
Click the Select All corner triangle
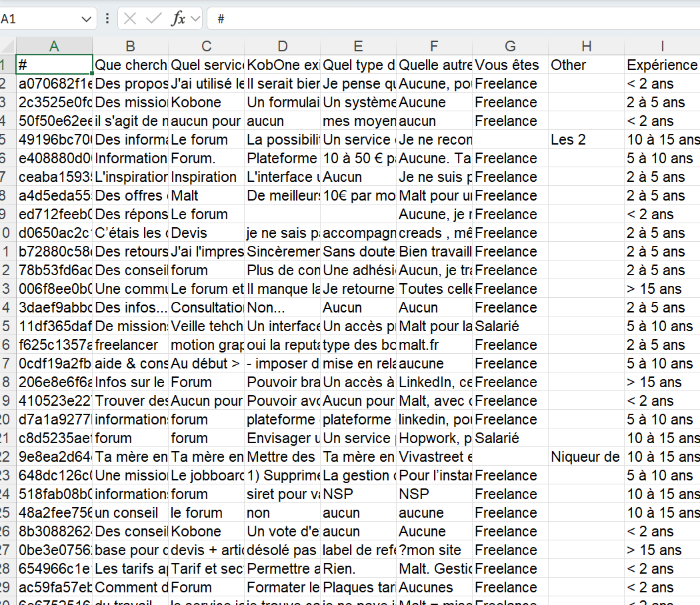point(7,46)
